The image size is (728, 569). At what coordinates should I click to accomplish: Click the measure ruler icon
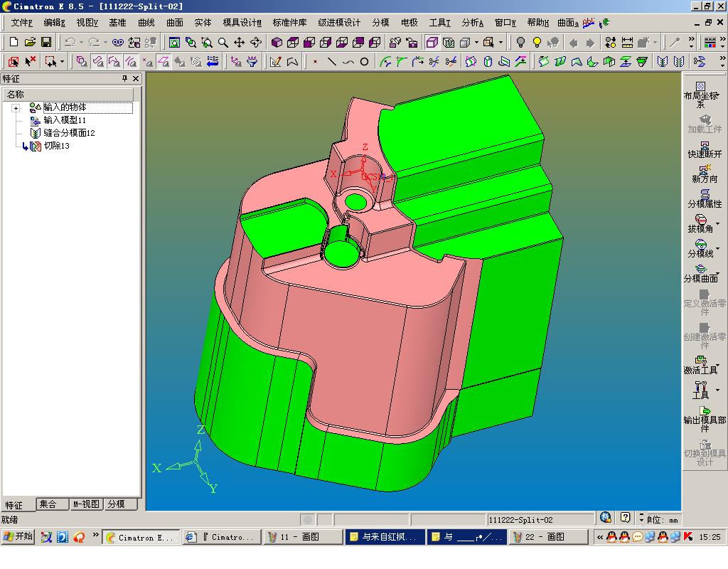[627, 43]
